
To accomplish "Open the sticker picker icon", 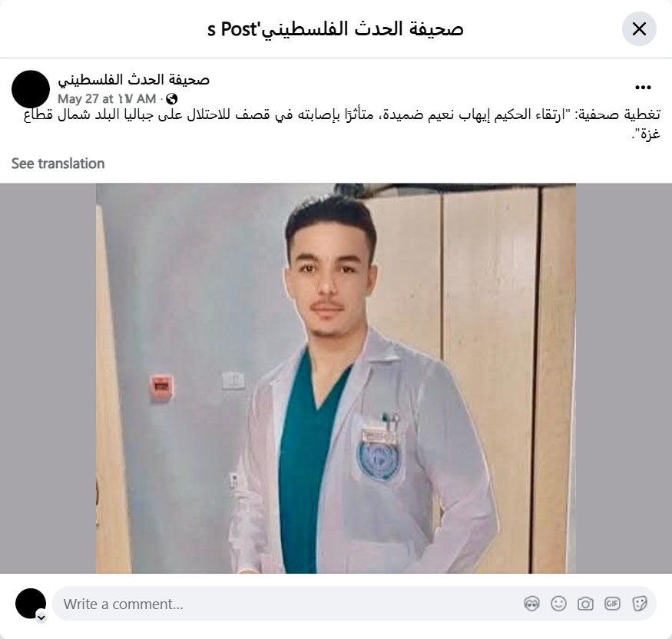I will point(639,604).
